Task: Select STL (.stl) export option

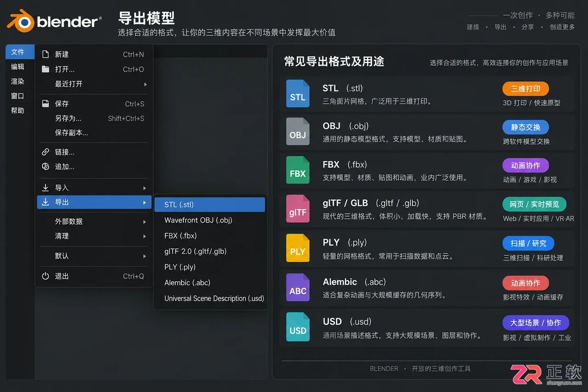Action: [x=209, y=204]
